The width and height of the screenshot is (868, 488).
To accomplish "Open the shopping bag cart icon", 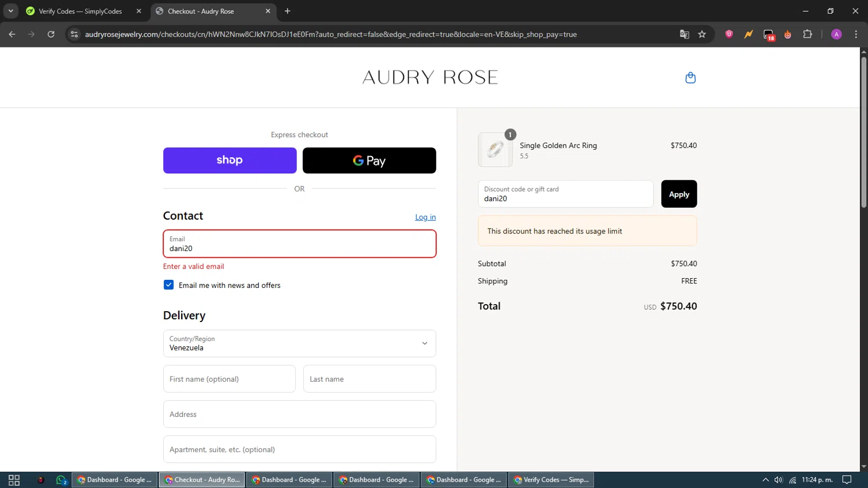I will pyautogui.click(x=690, y=77).
